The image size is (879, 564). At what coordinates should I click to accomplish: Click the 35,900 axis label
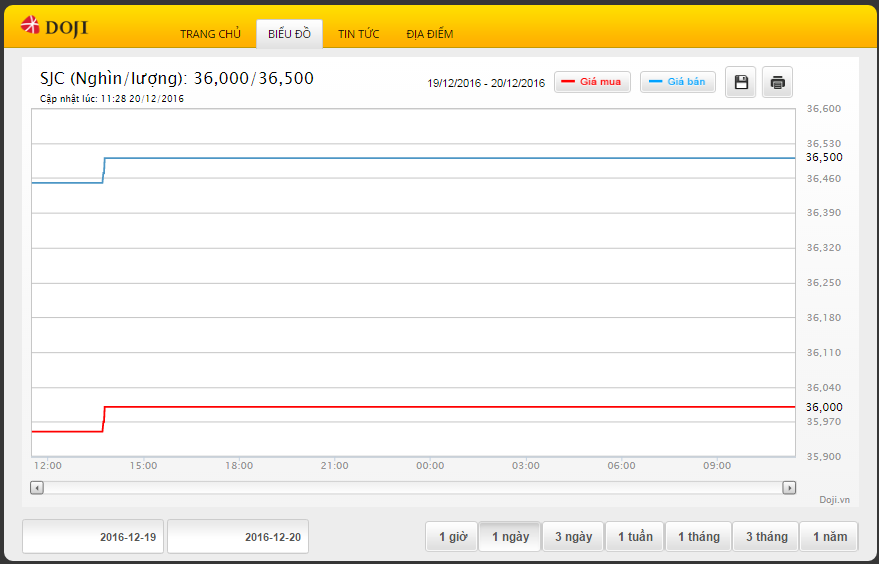[x=824, y=457]
